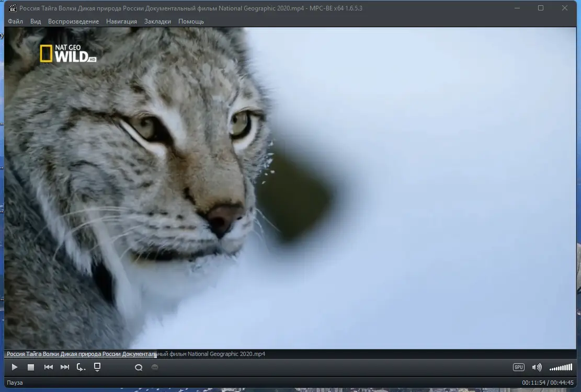The height and width of the screenshot is (392, 581).
Task: Open the Навигация menu
Action: tap(121, 21)
